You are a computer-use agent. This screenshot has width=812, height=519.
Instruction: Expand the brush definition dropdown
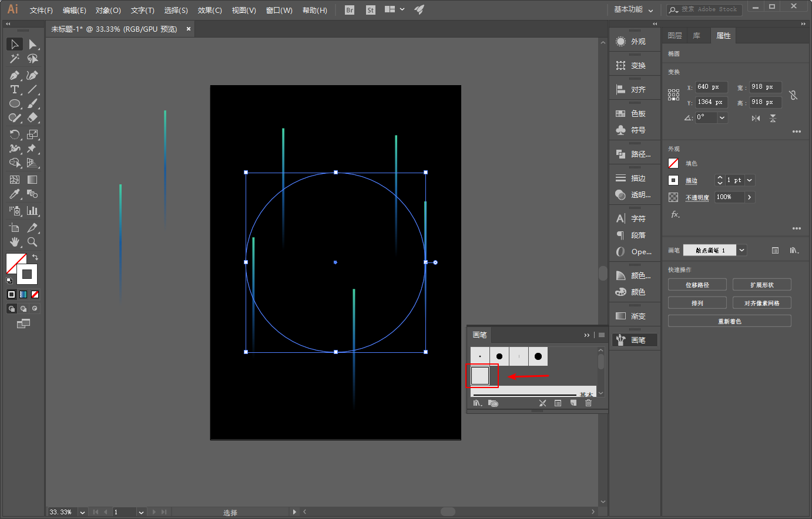click(x=742, y=250)
